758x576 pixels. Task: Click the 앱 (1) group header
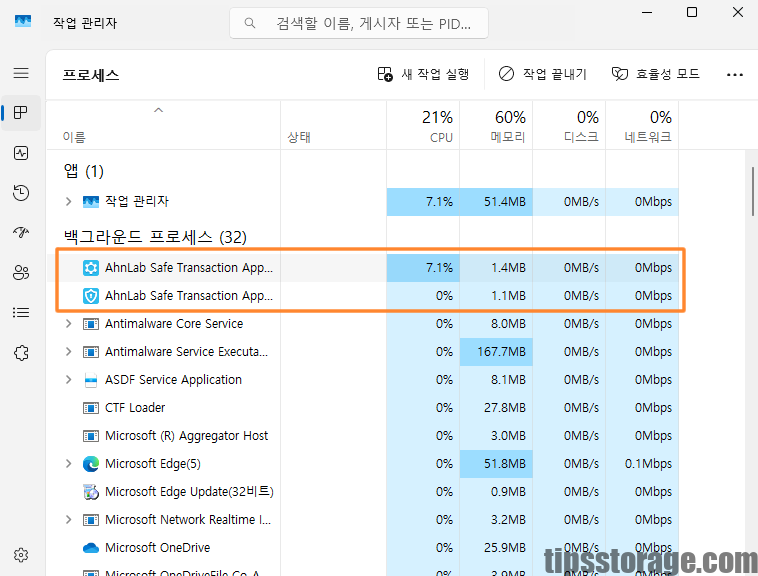(84, 171)
